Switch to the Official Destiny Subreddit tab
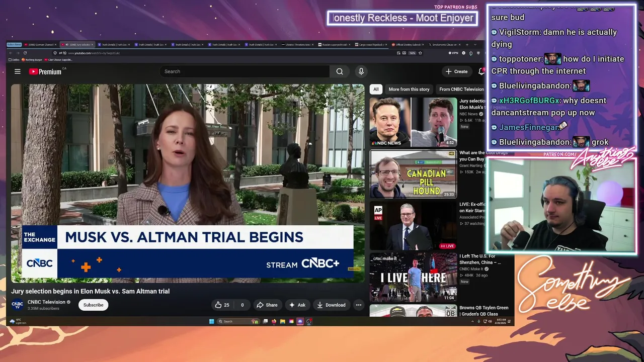The width and height of the screenshot is (644, 362). [408, 45]
